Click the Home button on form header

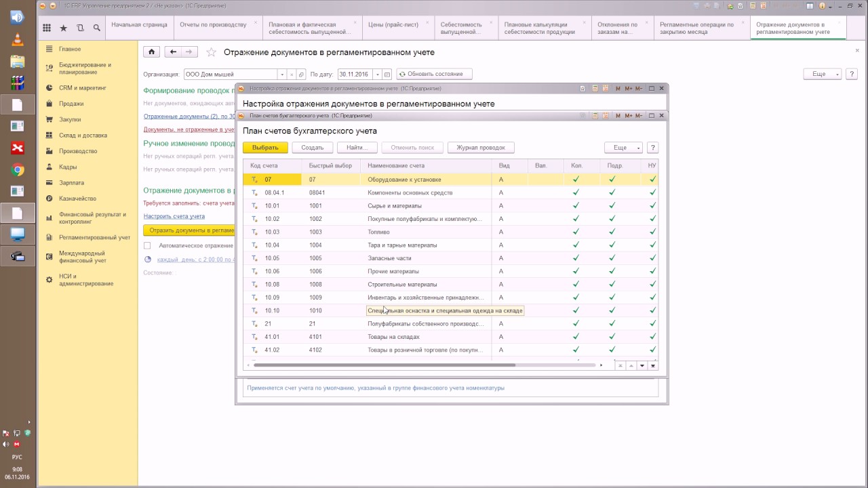click(152, 52)
